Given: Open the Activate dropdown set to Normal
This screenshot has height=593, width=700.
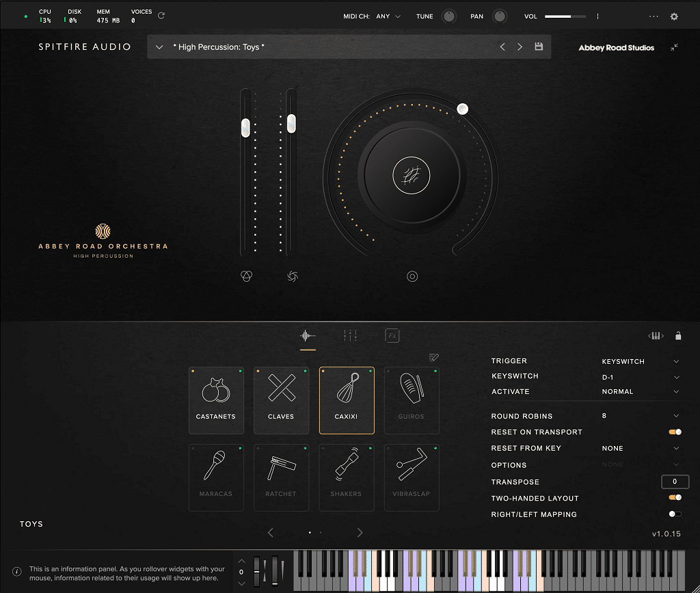Looking at the screenshot, I should point(640,392).
